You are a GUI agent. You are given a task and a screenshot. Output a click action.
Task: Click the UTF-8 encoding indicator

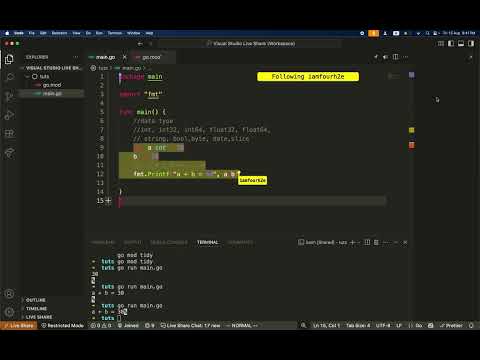point(382,325)
